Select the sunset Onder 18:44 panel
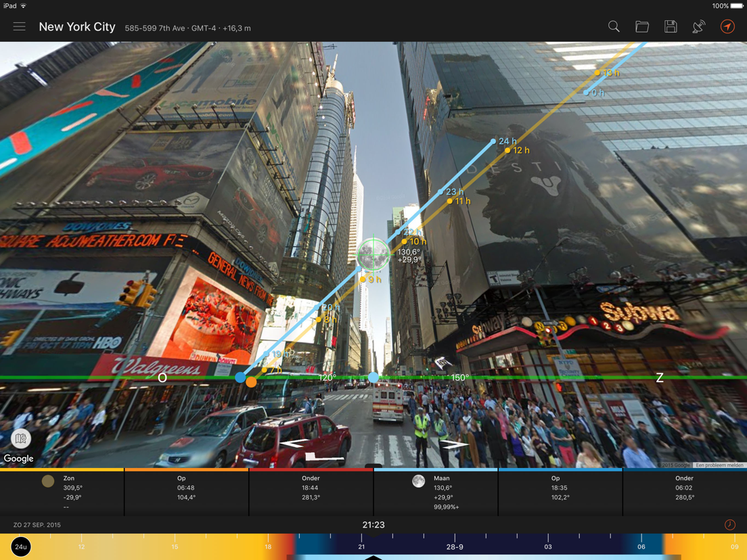Image resolution: width=747 pixels, height=560 pixels. (311, 492)
